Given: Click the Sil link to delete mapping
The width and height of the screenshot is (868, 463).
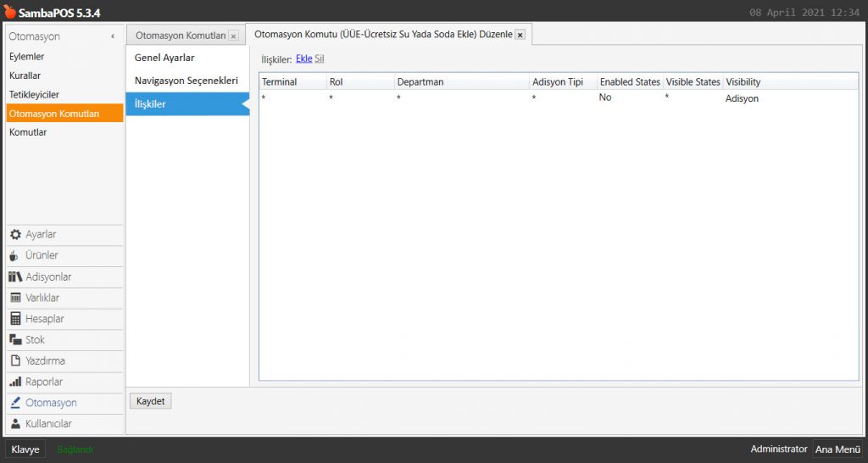Looking at the screenshot, I should (320, 59).
